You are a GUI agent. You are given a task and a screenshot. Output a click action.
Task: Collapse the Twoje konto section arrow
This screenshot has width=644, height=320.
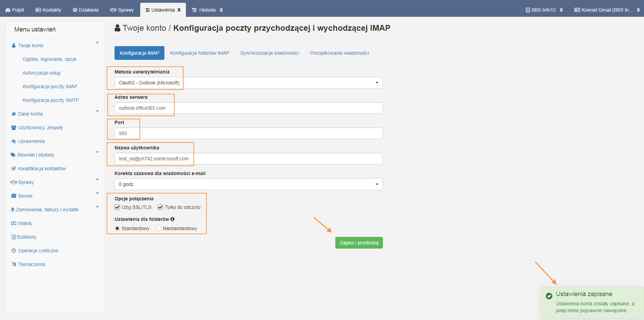point(97,43)
